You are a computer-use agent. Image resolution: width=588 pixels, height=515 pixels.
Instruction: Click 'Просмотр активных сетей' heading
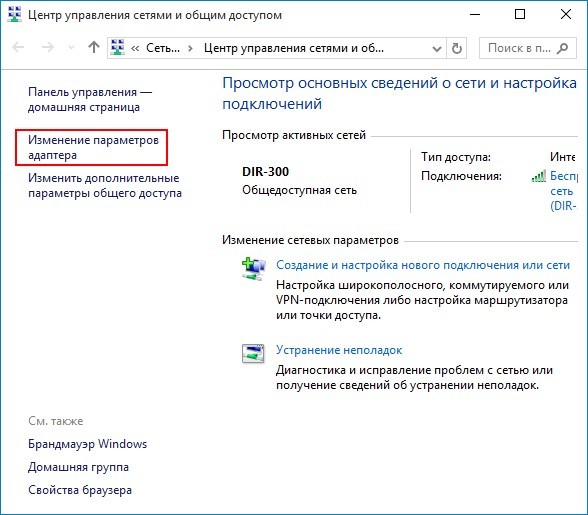coord(294,135)
